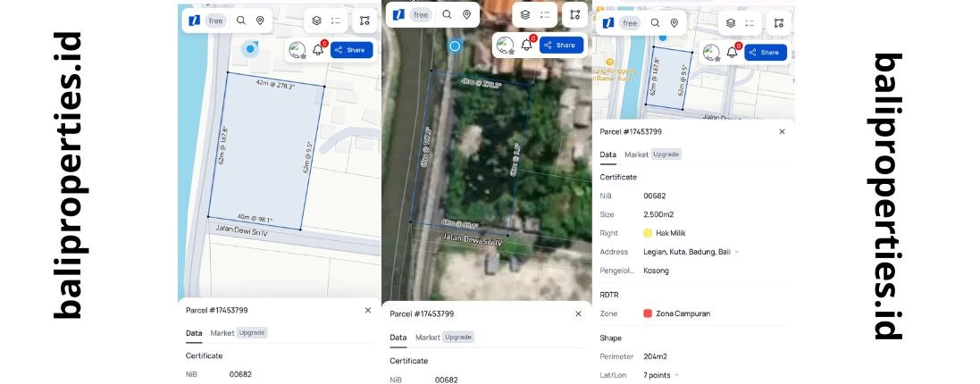Click the legend list icon in middle panel

pyautogui.click(x=545, y=15)
